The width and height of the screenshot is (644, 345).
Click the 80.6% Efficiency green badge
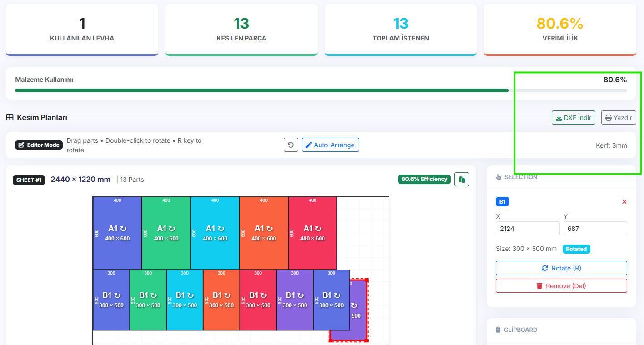coord(424,179)
